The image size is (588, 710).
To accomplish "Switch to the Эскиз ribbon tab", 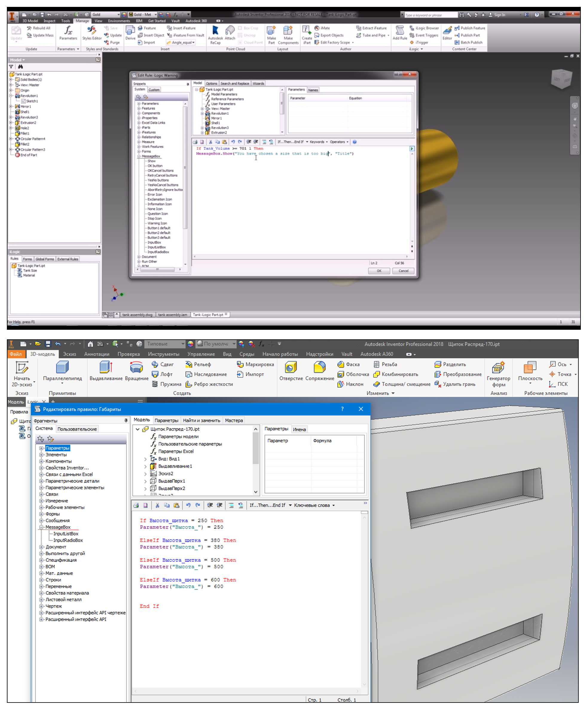I will (69, 354).
